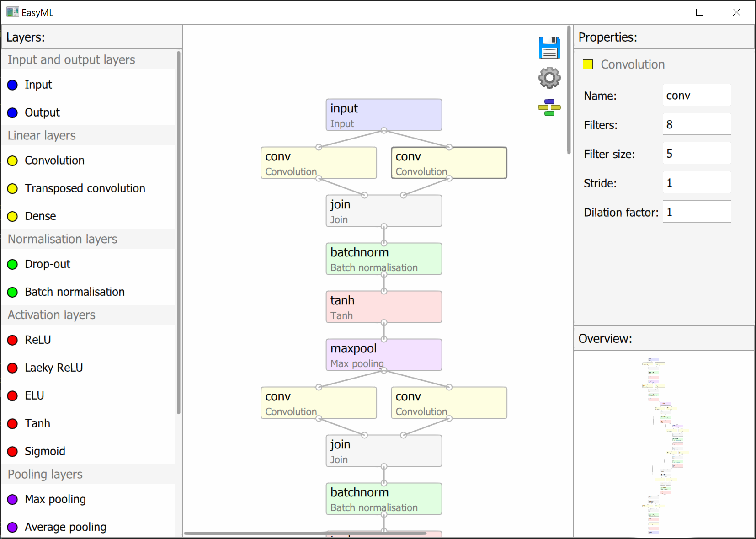Viewport: 756px width, 539px height.
Task: Click the yellow Convolution swatch in Properties
Action: (588, 64)
